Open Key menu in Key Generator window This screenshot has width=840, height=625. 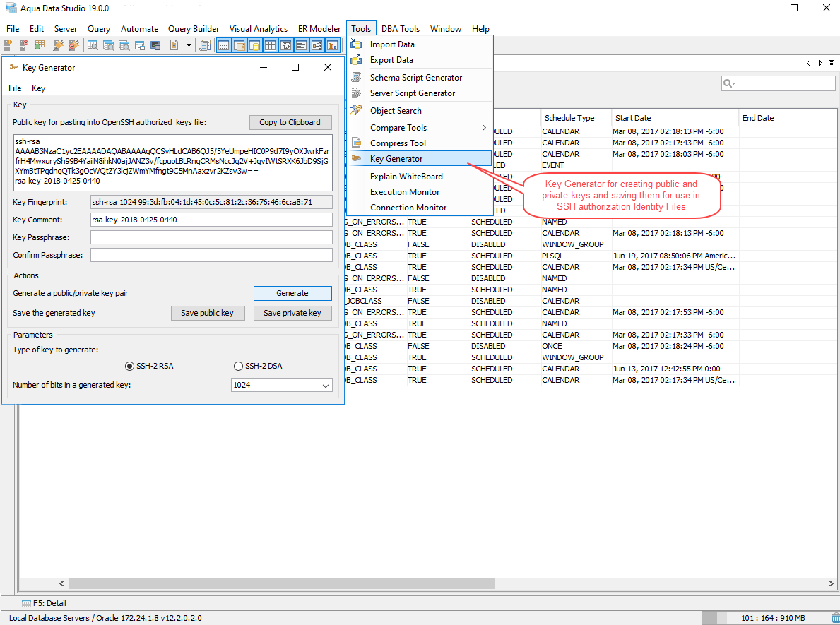coord(39,88)
